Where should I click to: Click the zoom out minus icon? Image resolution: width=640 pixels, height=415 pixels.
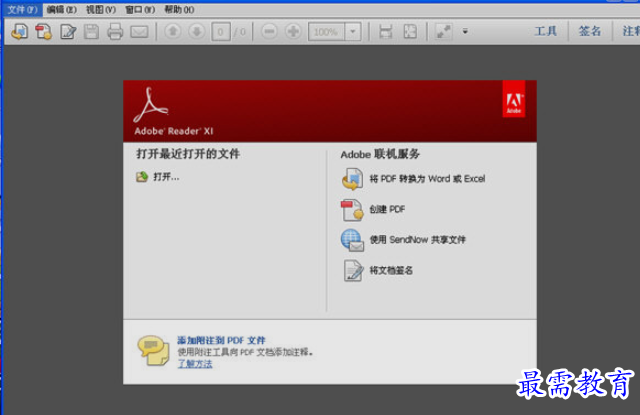[x=269, y=31]
